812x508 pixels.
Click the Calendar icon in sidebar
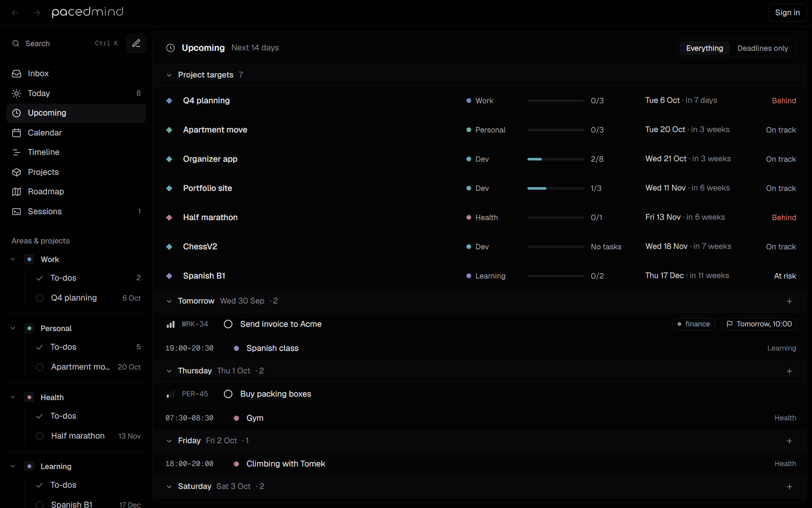pyautogui.click(x=16, y=133)
